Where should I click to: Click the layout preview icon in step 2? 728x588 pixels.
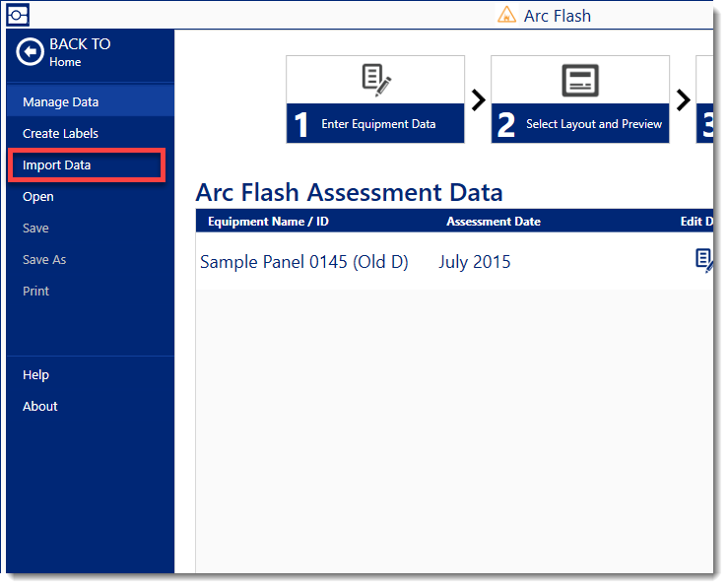tap(580, 80)
